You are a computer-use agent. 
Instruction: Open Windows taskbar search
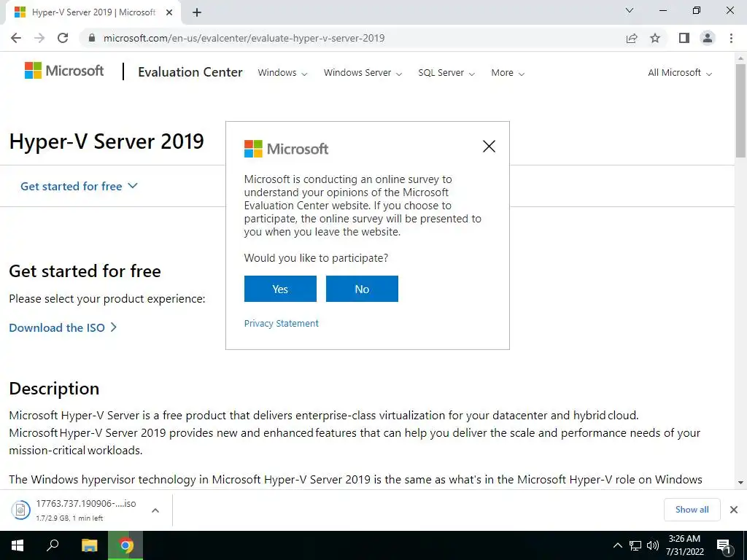[53, 545]
